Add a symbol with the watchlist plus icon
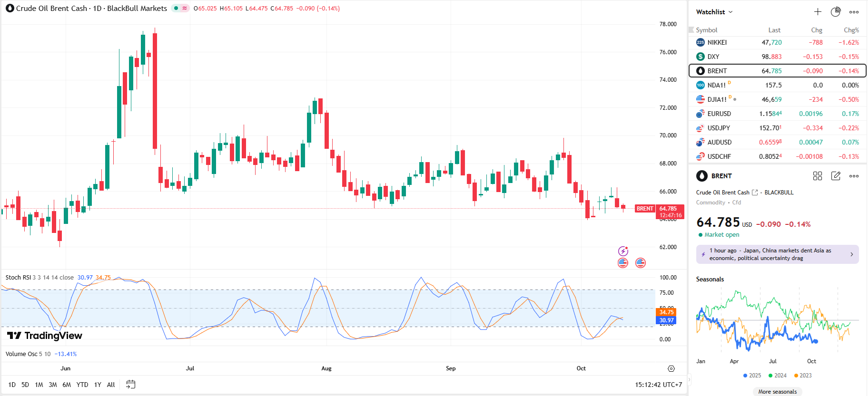The height and width of the screenshot is (396, 868). point(818,12)
